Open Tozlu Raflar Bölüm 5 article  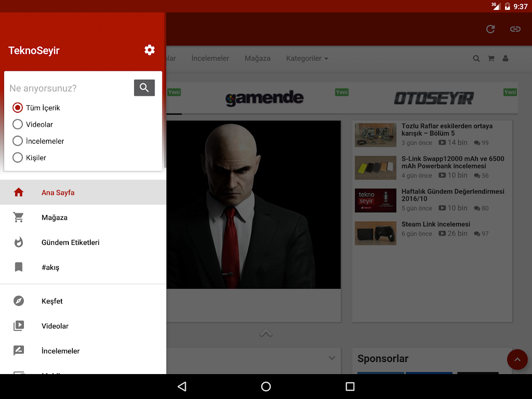coord(447,130)
